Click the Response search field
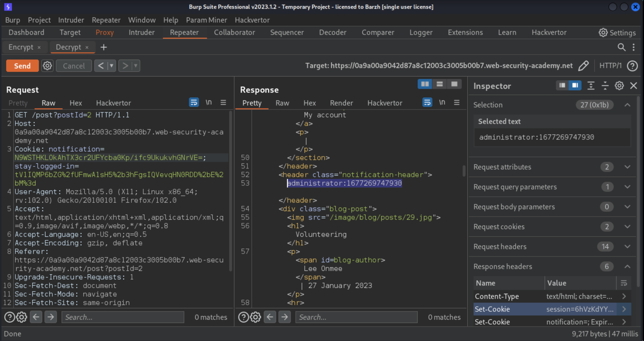 tap(356, 317)
